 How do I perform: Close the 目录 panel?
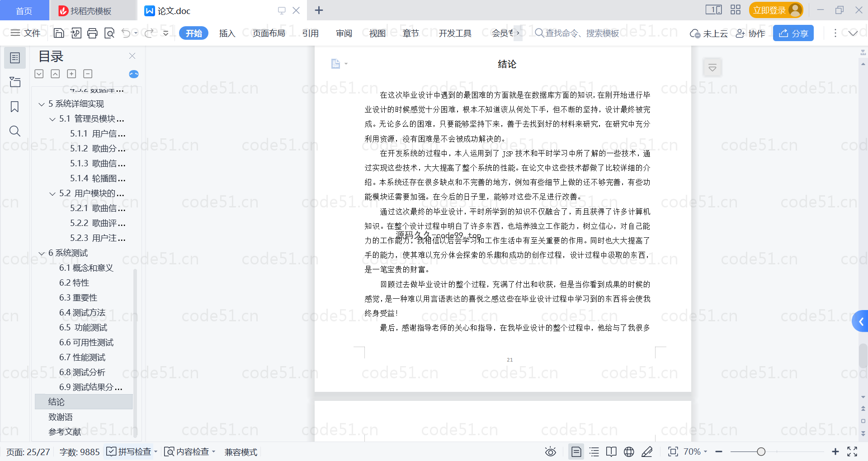click(x=132, y=56)
